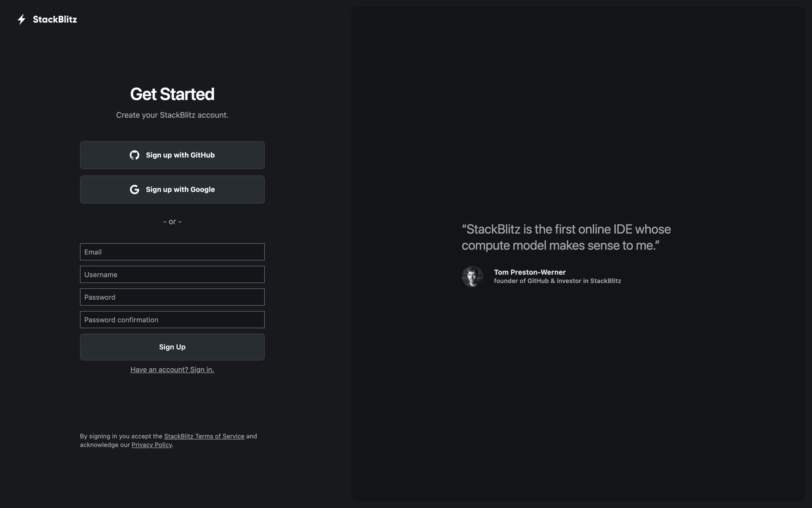Click the StackBlitz wordmark in the header
Viewport: 812px width, 508px height.
(x=55, y=19)
